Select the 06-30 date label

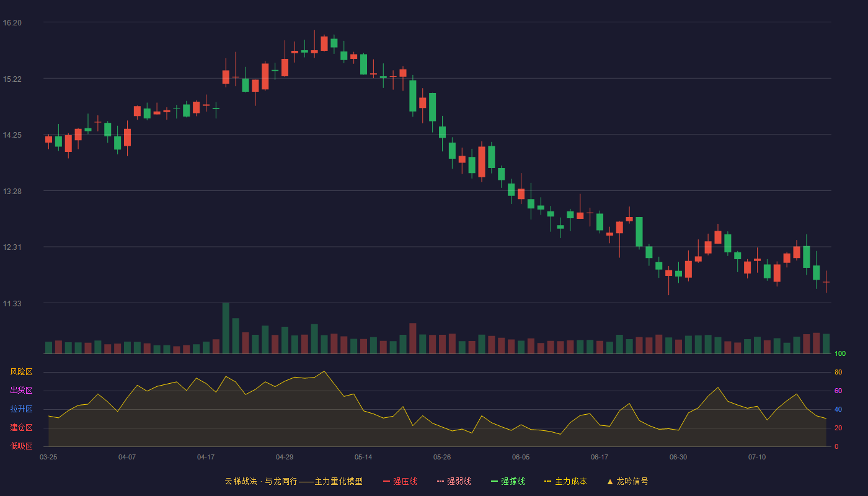click(x=678, y=457)
